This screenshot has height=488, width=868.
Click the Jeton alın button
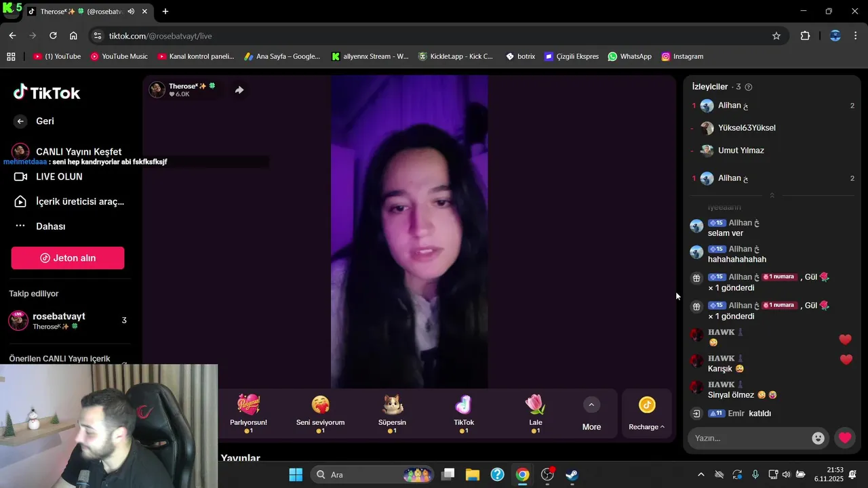[x=68, y=258]
